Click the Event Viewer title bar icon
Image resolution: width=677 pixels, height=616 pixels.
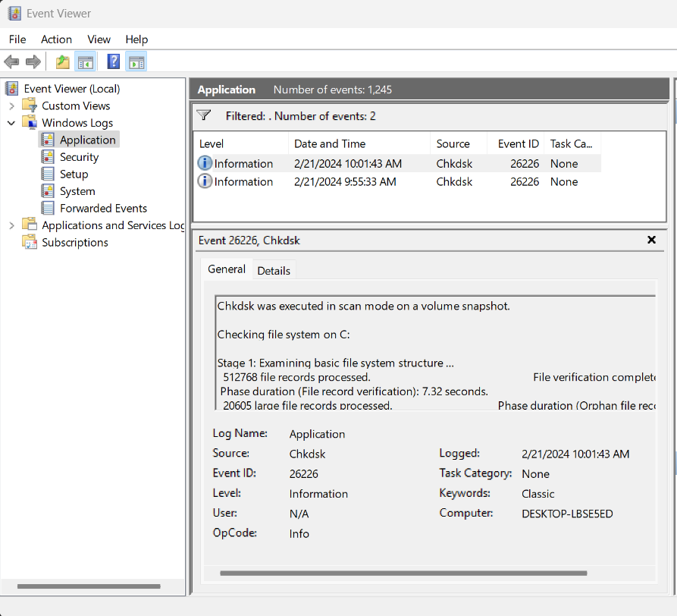tap(14, 14)
